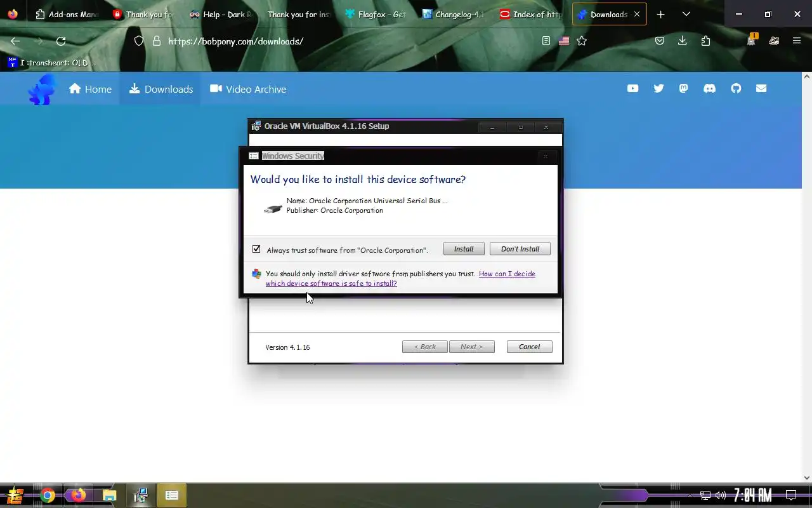
Task: Click the Start button on taskbar
Action: click(15, 495)
